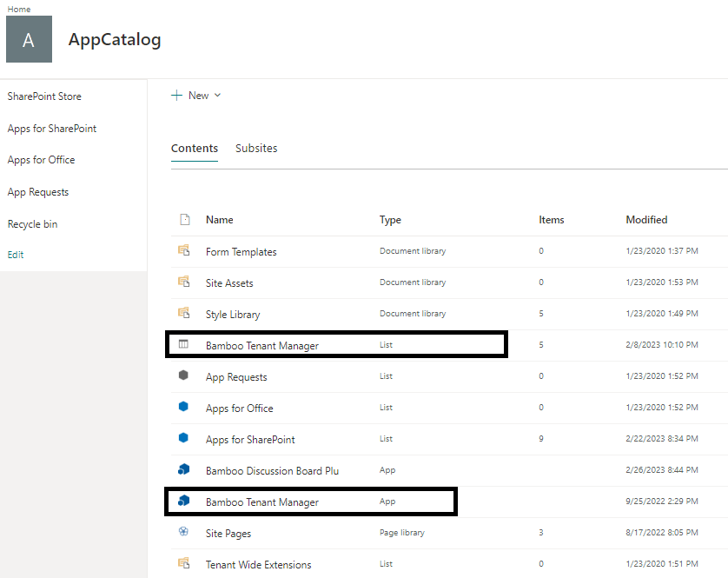Open Apps for SharePoint in left navigation

(x=52, y=129)
